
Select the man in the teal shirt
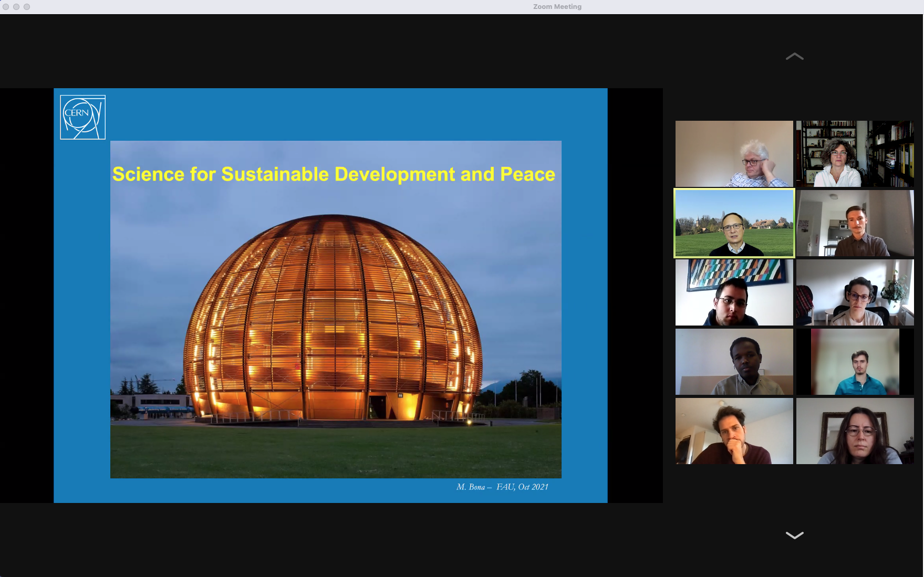855,362
